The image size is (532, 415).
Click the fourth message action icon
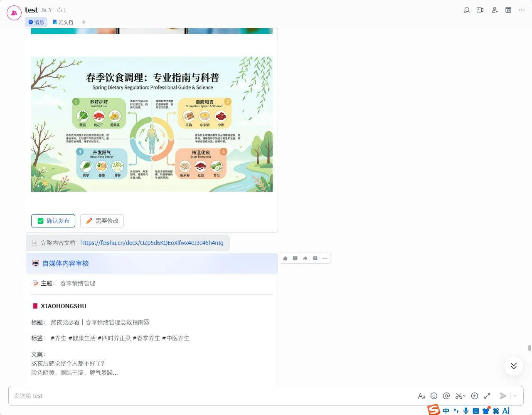[315, 258]
